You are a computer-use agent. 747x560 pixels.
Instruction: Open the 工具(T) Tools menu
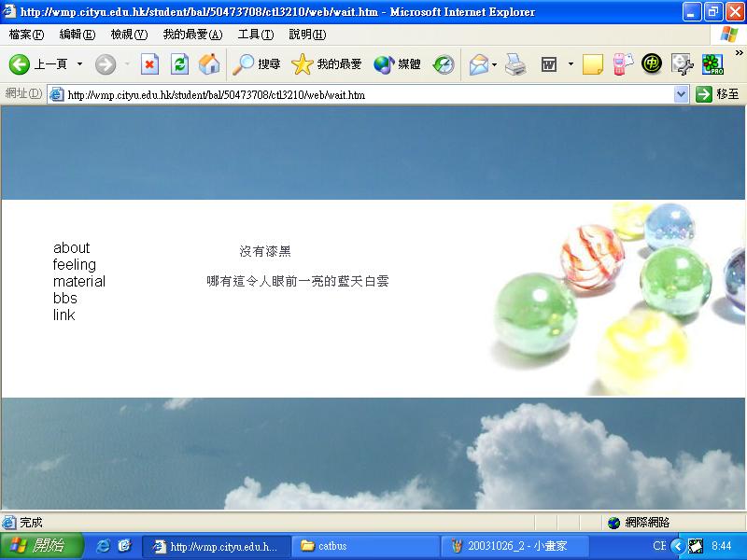tap(255, 35)
